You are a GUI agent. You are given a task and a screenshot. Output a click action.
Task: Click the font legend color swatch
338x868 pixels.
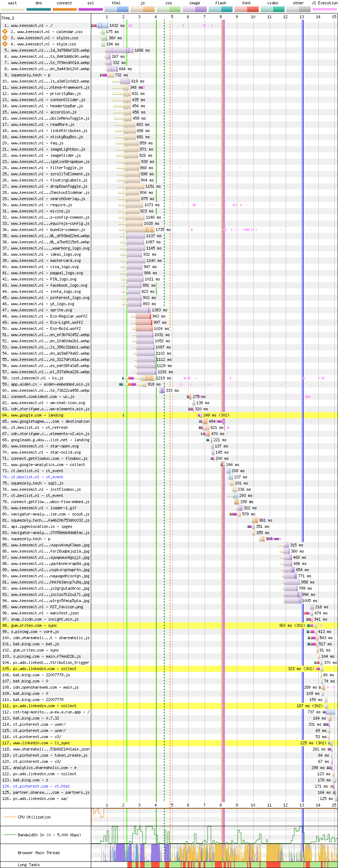tap(246, 9)
